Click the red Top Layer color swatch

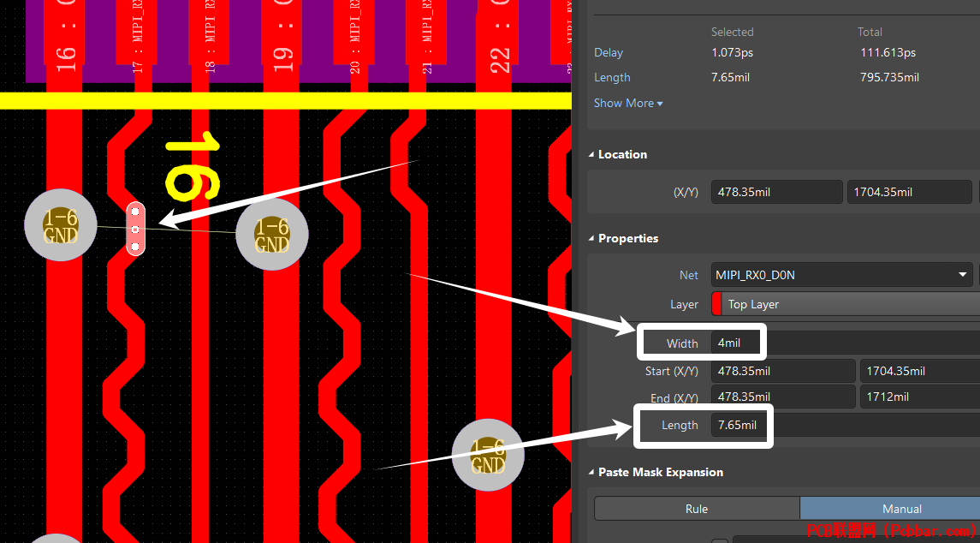point(717,304)
